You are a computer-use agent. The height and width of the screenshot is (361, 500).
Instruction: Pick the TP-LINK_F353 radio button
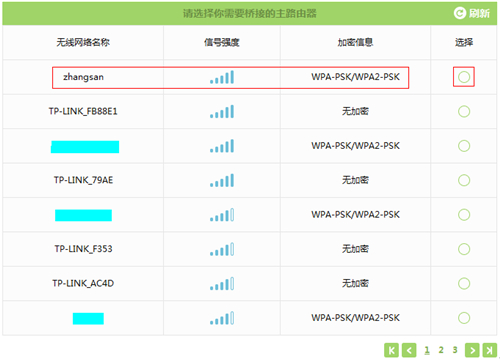pyautogui.click(x=464, y=249)
